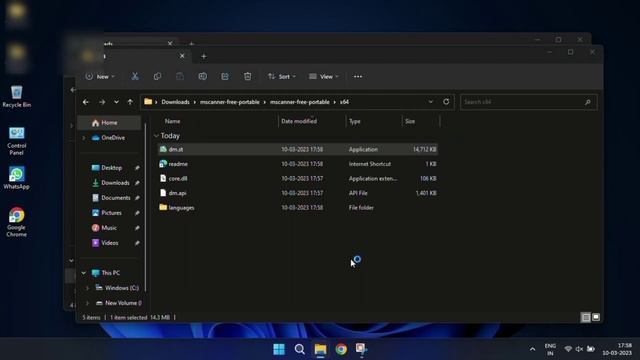Select Downloads in Quick access
The image size is (640, 360).
coord(115,183)
